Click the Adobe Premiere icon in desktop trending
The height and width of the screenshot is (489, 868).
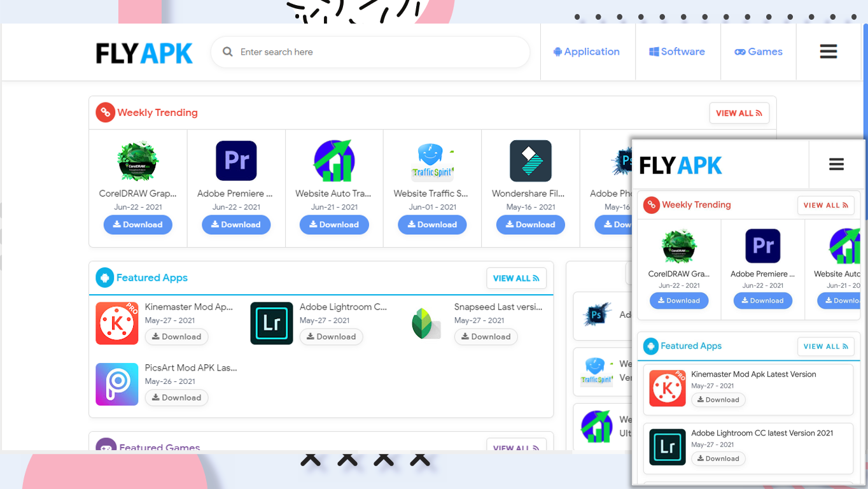[236, 161]
